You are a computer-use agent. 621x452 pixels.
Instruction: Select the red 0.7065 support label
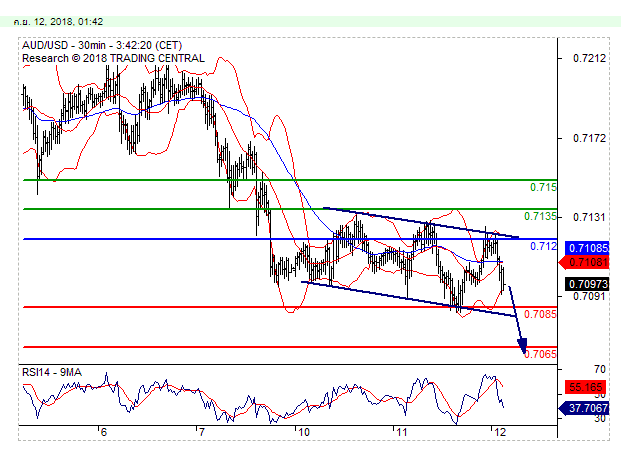pos(541,354)
